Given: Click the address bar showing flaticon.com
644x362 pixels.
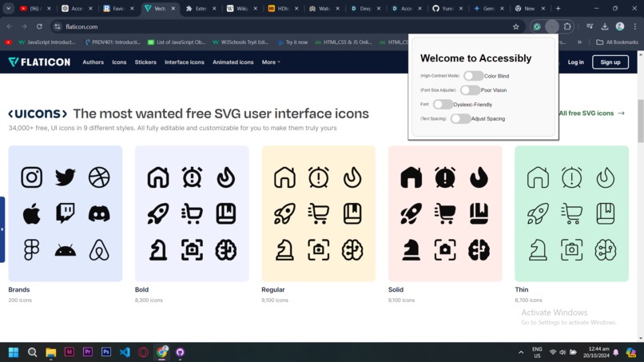Looking at the screenshot, I should [x=284, y=26].
